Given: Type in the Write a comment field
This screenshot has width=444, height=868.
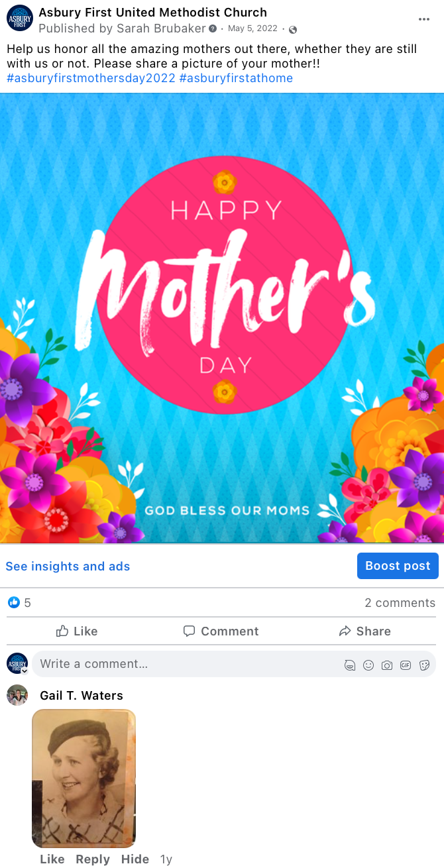Looking at the screenshot, I should point(186,664).
